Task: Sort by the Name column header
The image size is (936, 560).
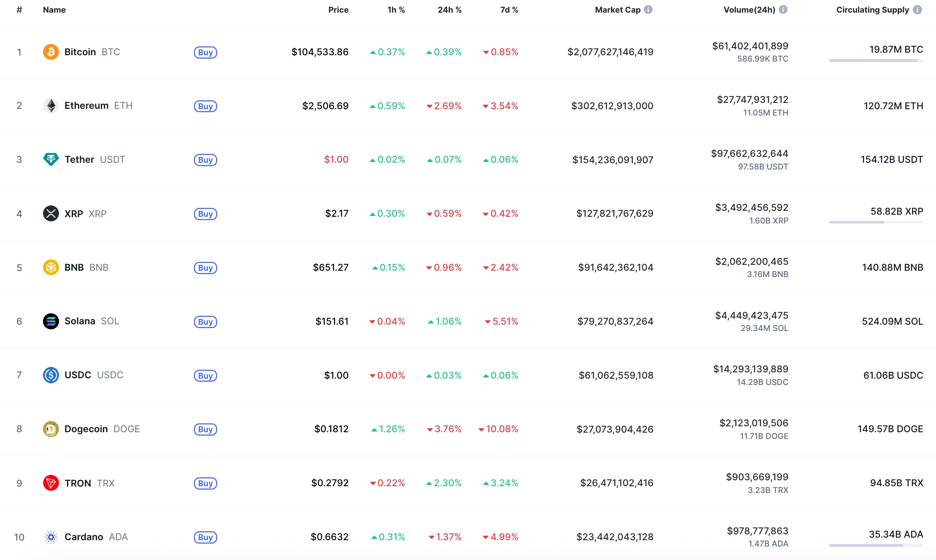Action: pos(54,10)
